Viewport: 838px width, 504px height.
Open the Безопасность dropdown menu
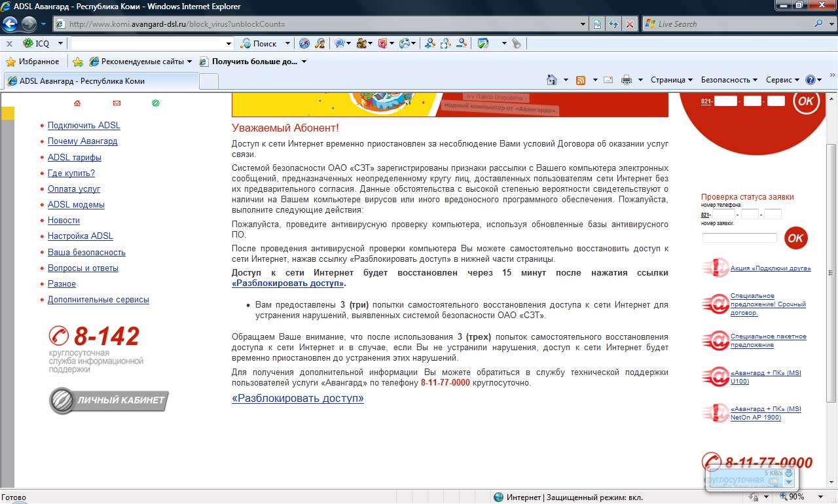point(729,80)
